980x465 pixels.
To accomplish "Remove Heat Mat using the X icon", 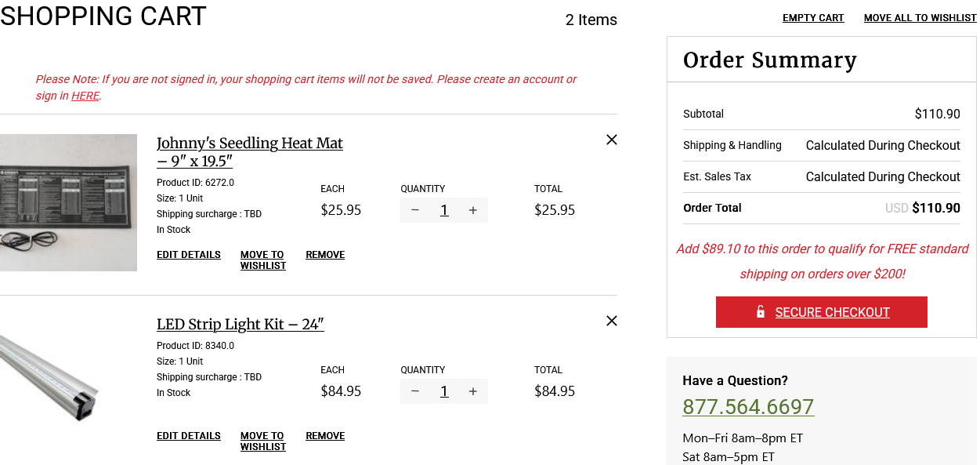I will click(x=612, y=140).
